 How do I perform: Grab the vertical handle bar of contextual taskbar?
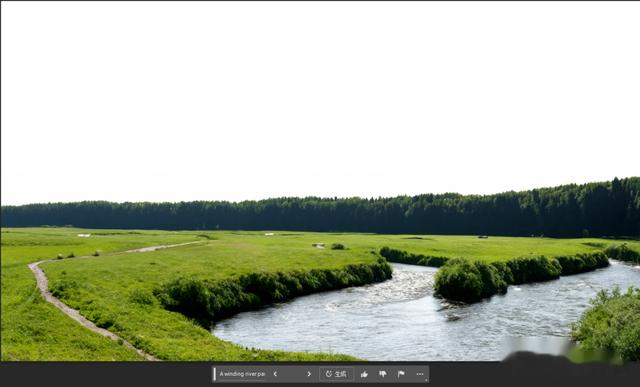[x=215, y=374]
